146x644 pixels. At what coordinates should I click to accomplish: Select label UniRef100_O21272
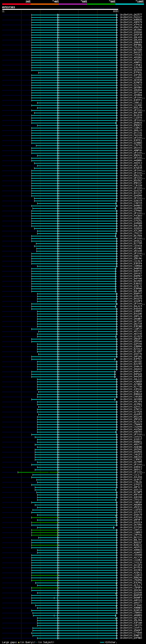pyautogui.click(x=131, y=85)
